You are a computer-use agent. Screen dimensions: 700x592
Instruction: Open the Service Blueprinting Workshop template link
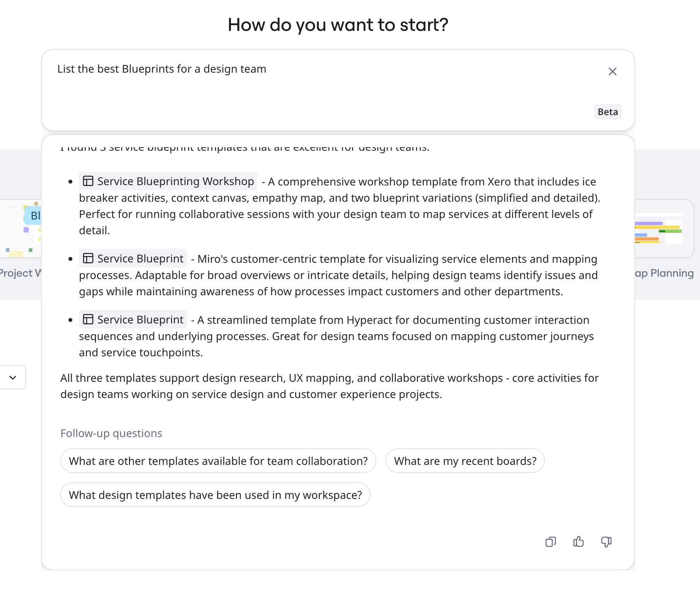175,181
